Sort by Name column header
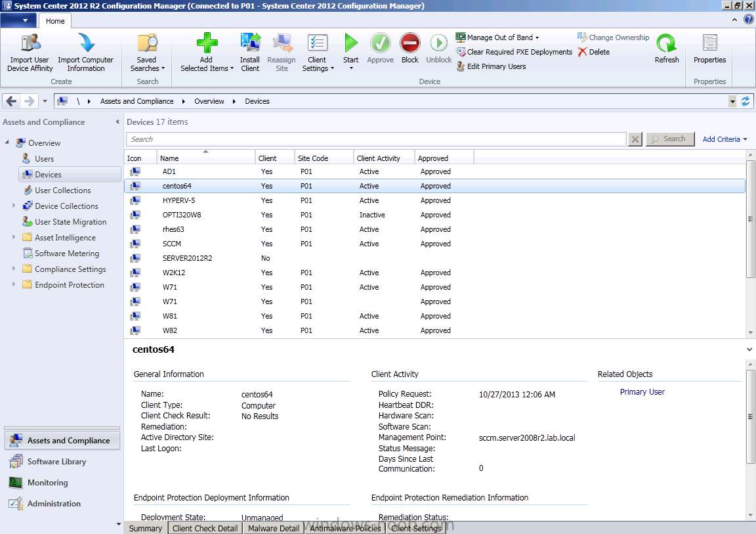 (x=206, y=158)
